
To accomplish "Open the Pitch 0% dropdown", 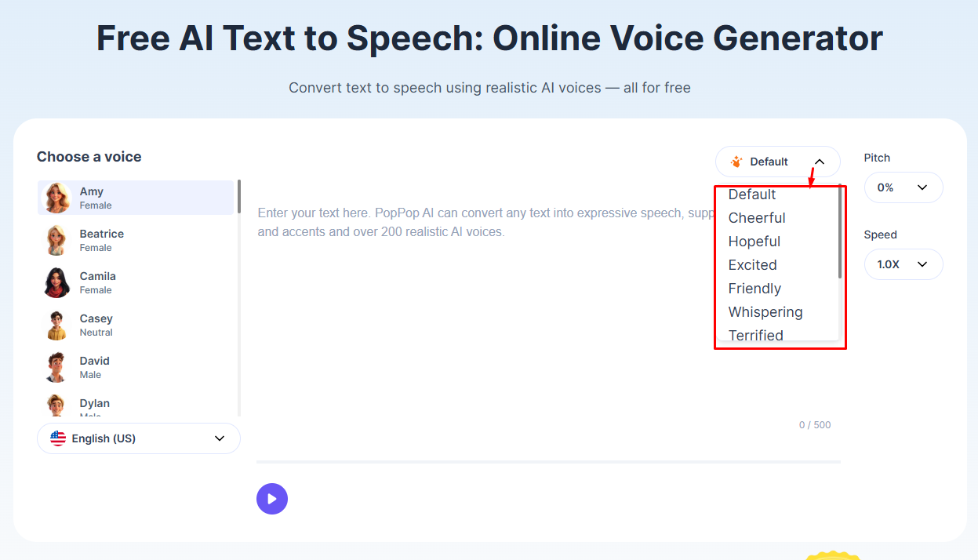I will coord(903,187).
